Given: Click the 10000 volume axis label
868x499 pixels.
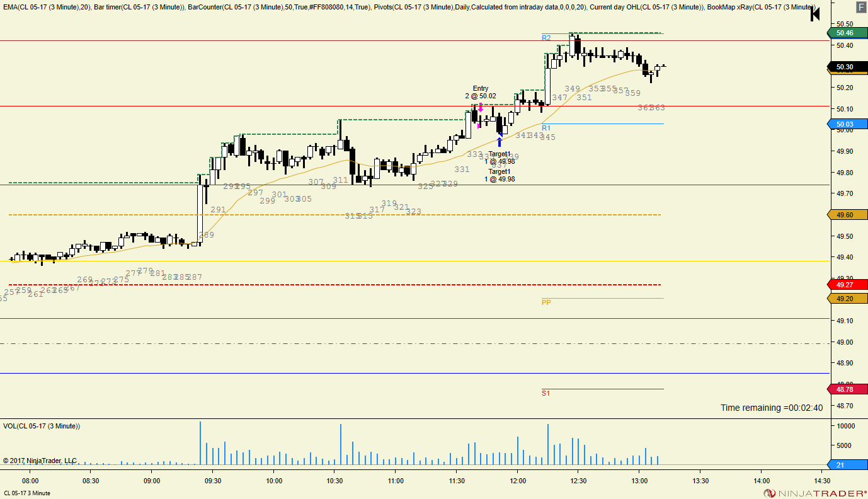Looking at the screenshot, I should click(x=846, y=427).
